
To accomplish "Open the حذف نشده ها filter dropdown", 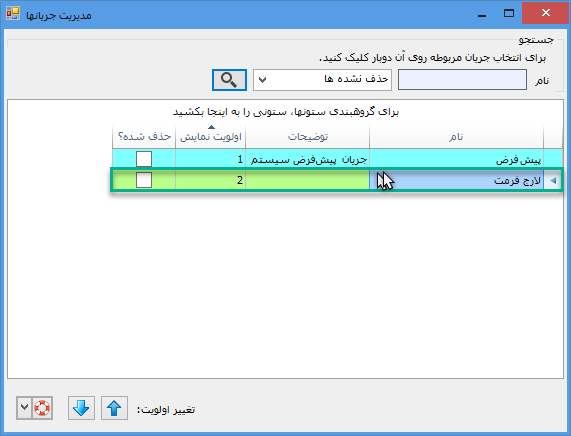I will [322, 80].
